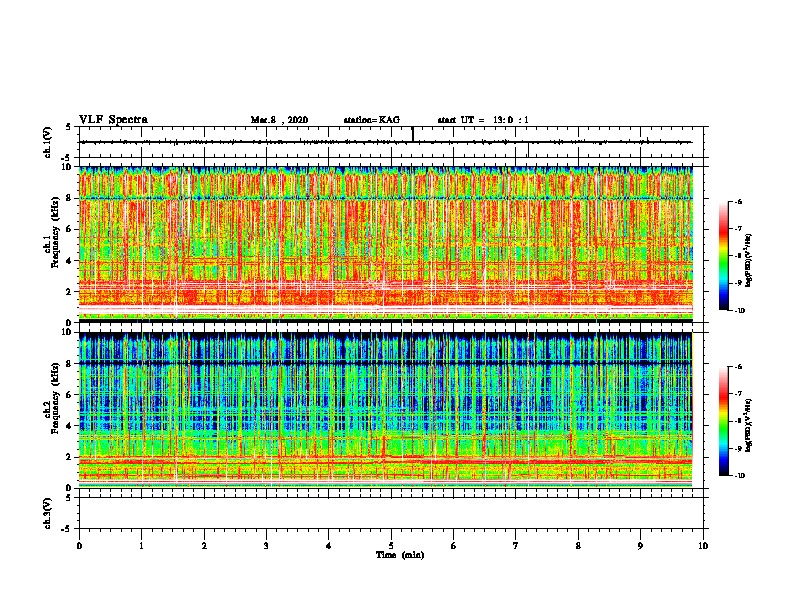Click time axis tick label "8"
Viewport: 792px width, 612px height.
click(x=578, y=546)
